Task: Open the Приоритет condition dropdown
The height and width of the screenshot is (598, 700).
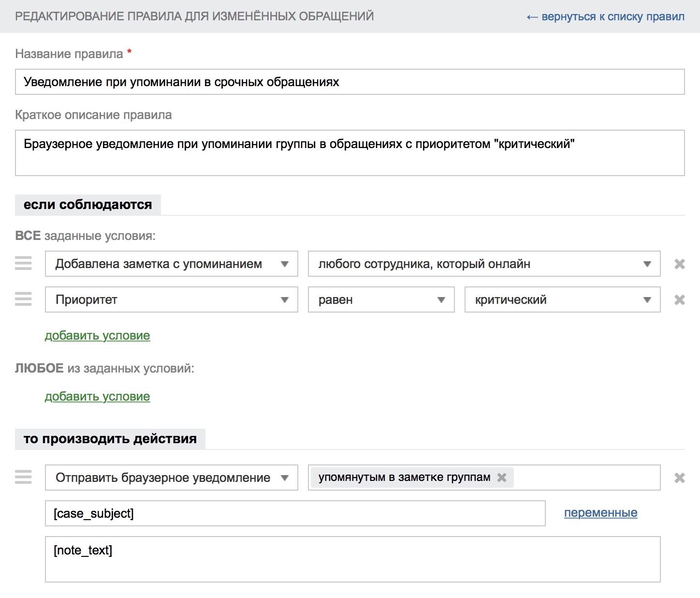Action: 172,299
